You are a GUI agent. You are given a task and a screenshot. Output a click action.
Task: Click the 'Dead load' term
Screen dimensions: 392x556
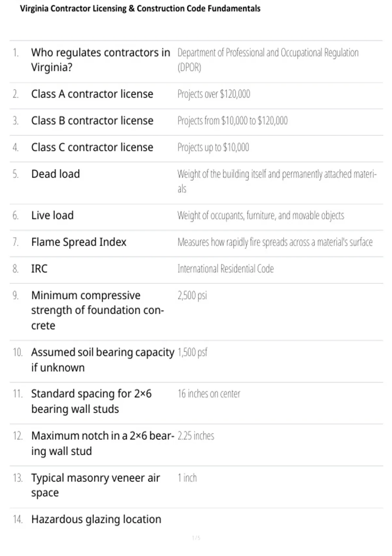(x=56, y=174)
